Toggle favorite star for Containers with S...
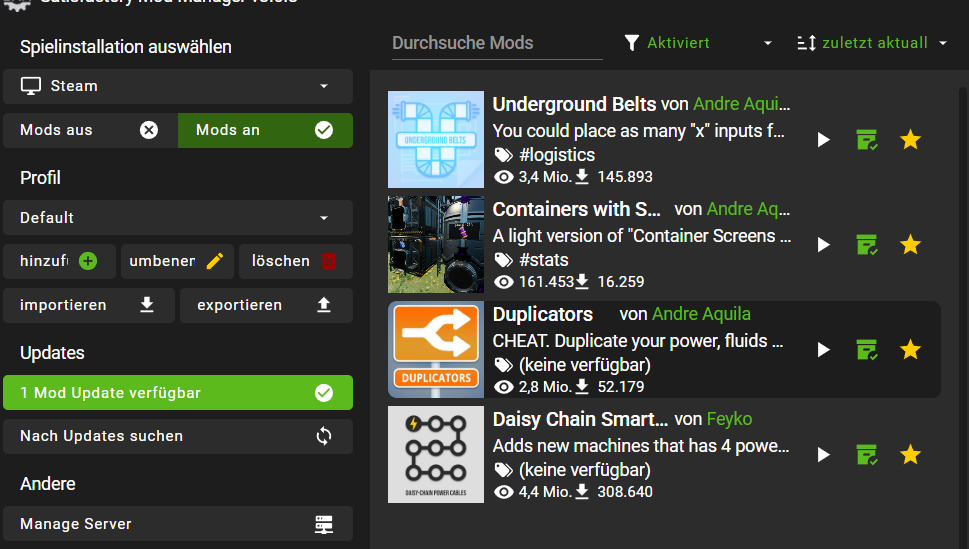The width and height of the screenshot is (969, 549). [910, 245]
